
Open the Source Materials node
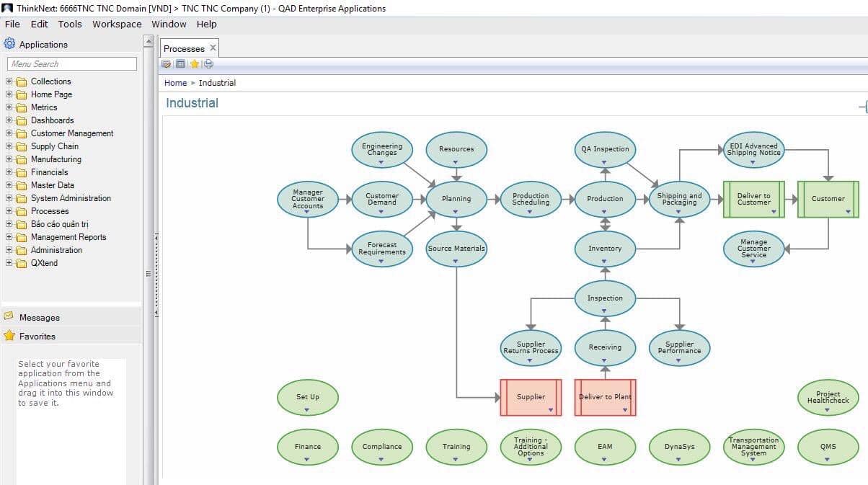tap(456, 249)
